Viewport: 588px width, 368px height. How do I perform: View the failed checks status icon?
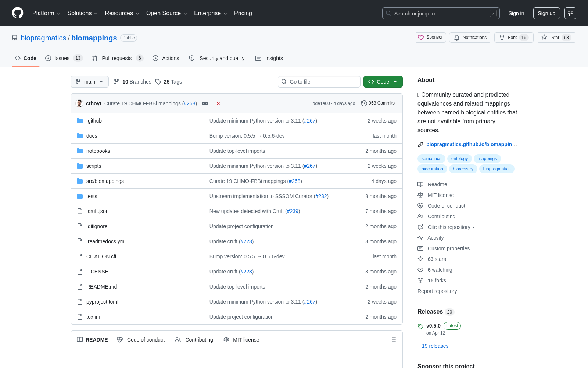(218, 103)
